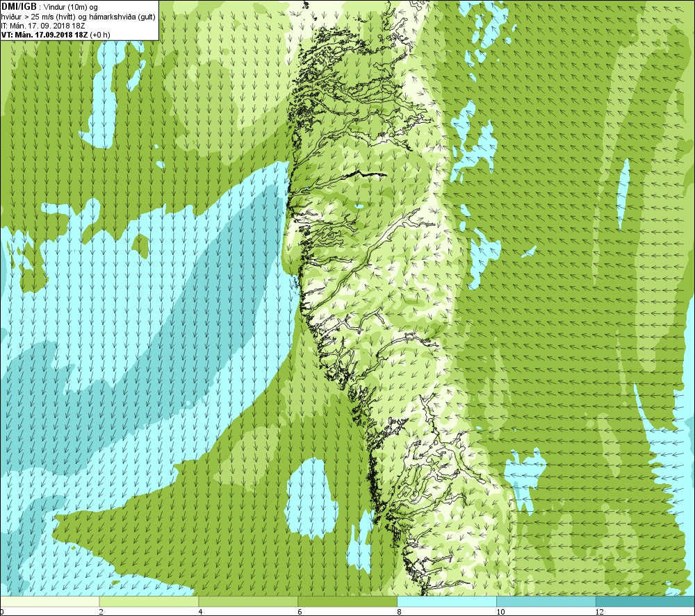Click the color scale label '12'
This screenshot has width=695, height=616.
[600, 612]
